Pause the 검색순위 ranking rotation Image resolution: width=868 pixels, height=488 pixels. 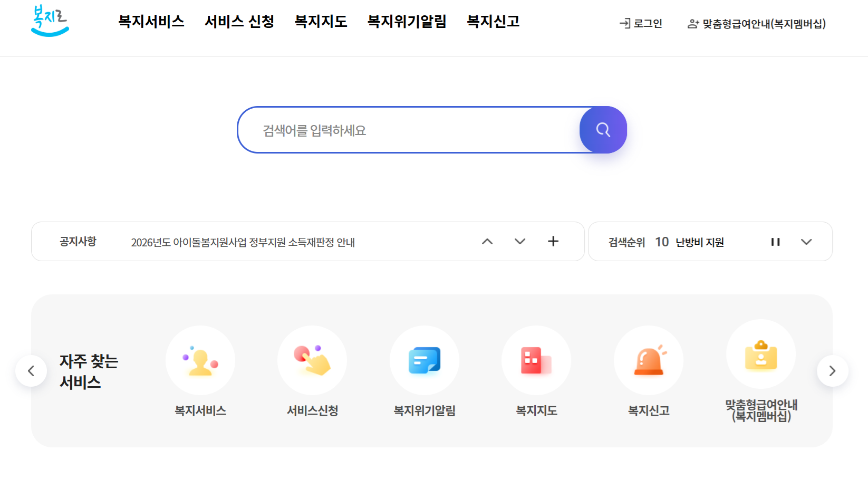pos(776,242)
